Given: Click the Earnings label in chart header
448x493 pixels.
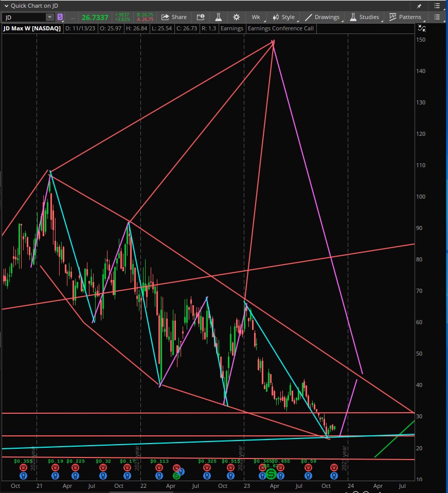Looking at the screenshot, I should click(x=232, y=28).
